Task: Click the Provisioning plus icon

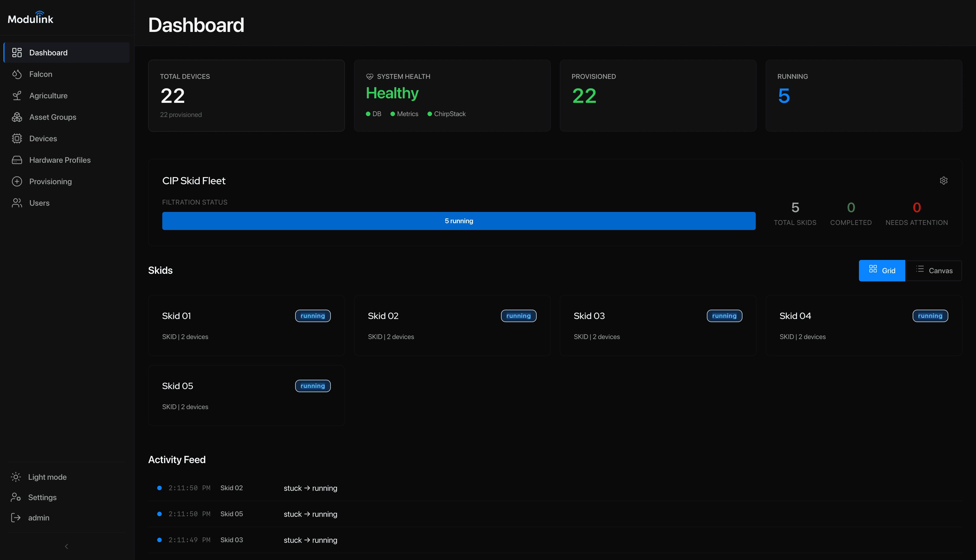Action: click(x=17, y=181)
